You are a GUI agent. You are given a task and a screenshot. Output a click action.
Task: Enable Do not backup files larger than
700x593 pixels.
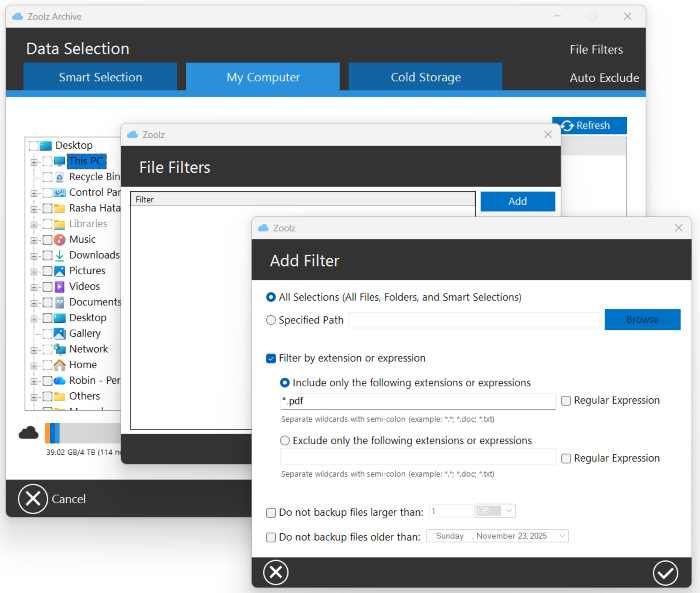(x=271, y=513)
